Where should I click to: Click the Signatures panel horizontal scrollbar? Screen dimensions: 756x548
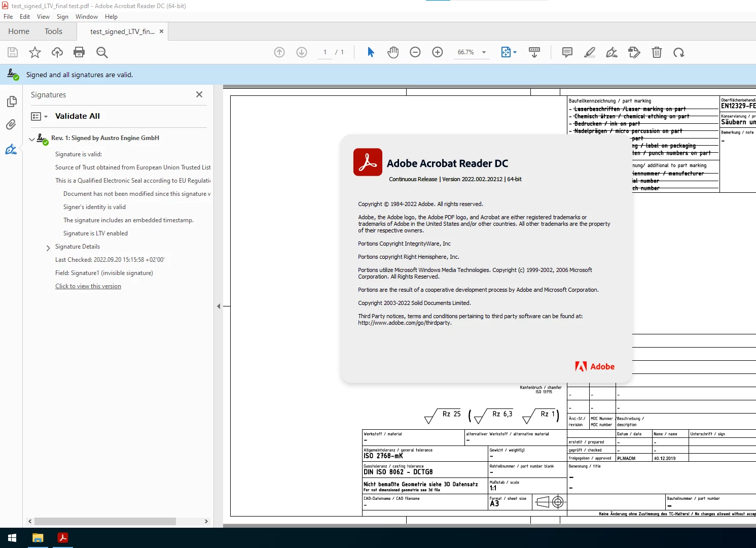pos(105,522)
